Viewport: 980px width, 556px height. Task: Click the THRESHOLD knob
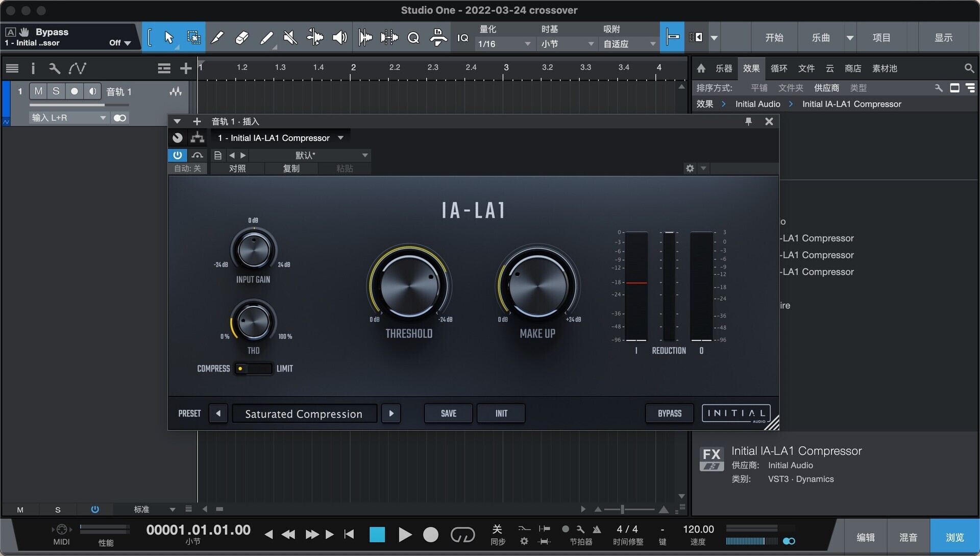[x=409, y=285]
